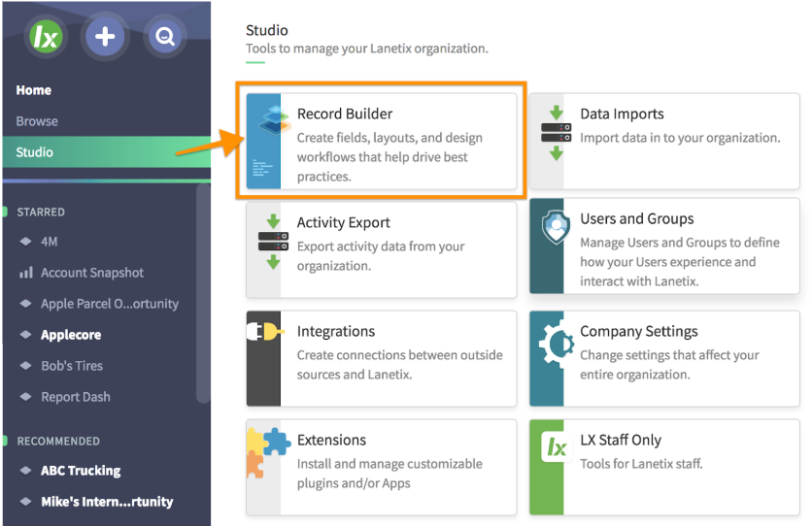Open the search magnifier icon
The width and height of the screenshot is (812, 526).
click(x=165, y=37)
